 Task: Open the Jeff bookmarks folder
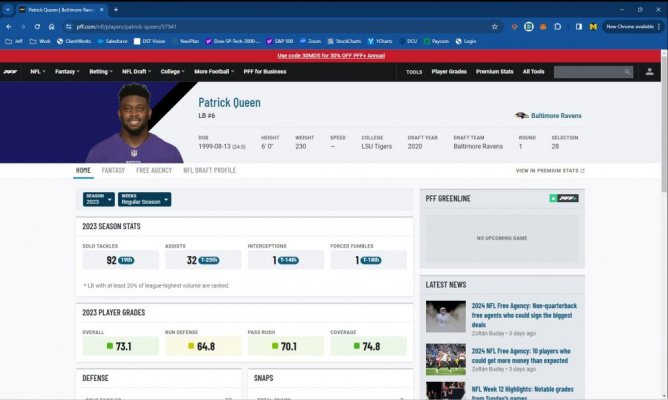point(14,41)
